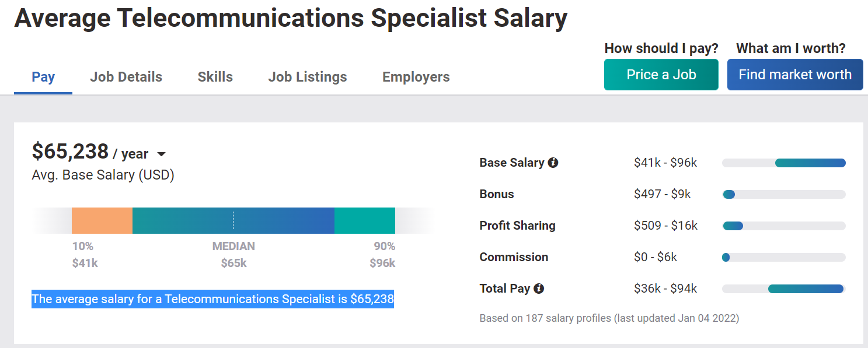Click the Total Pay info icon
The width and height of the screenshot is (868, 348).
point(539,289)
